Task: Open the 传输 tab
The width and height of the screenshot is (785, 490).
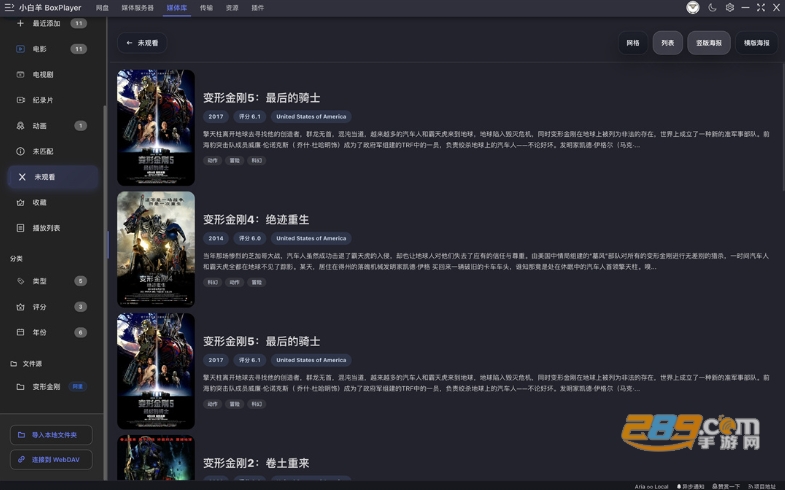Action: click(x=206, y=8)
